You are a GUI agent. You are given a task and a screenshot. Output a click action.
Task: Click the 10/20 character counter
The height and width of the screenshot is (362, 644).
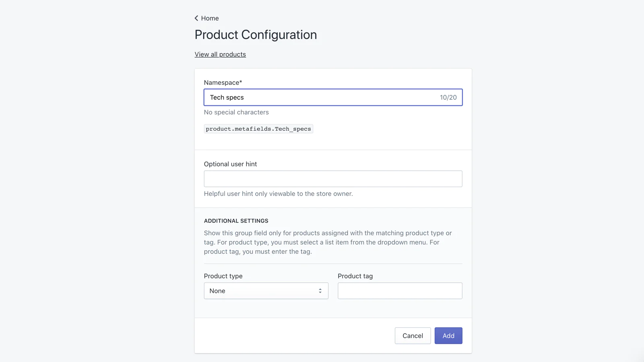pos(448,97)
